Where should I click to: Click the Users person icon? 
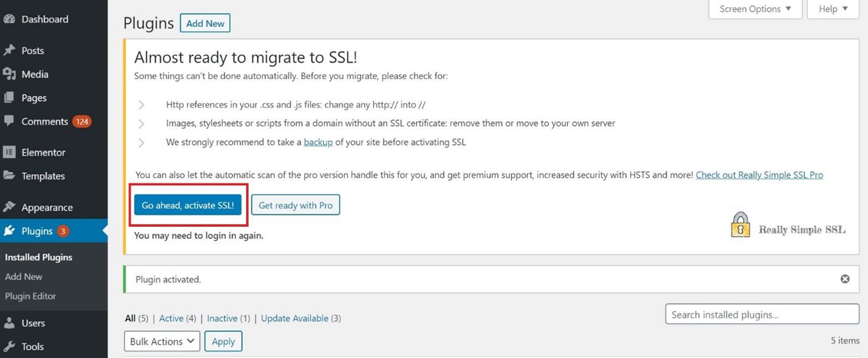click(x=9, y=323)
